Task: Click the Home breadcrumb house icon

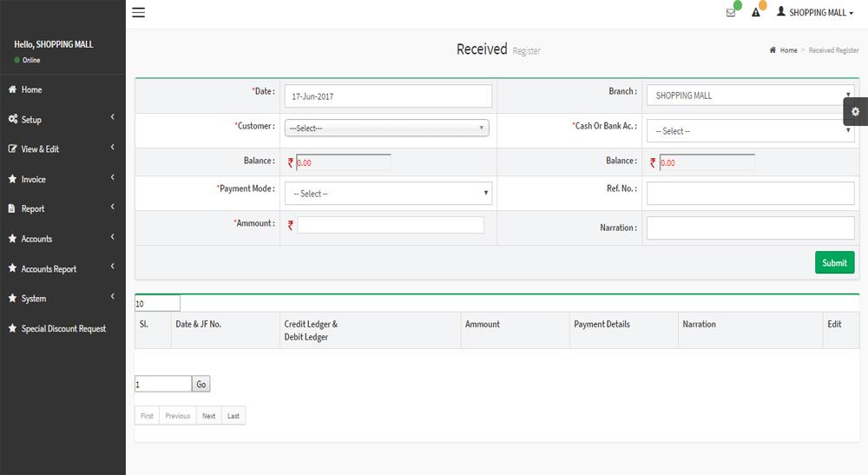Action: tap(773, 49)
